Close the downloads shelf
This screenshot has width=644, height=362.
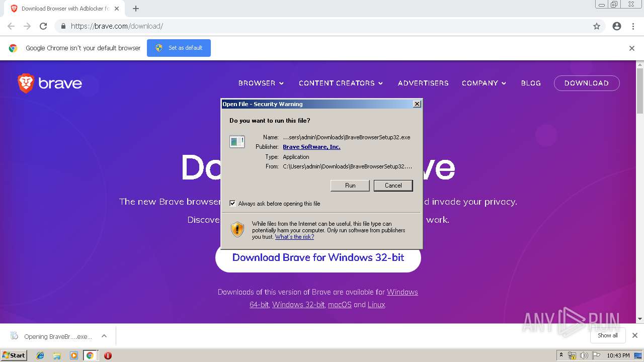tap(635, 335)
